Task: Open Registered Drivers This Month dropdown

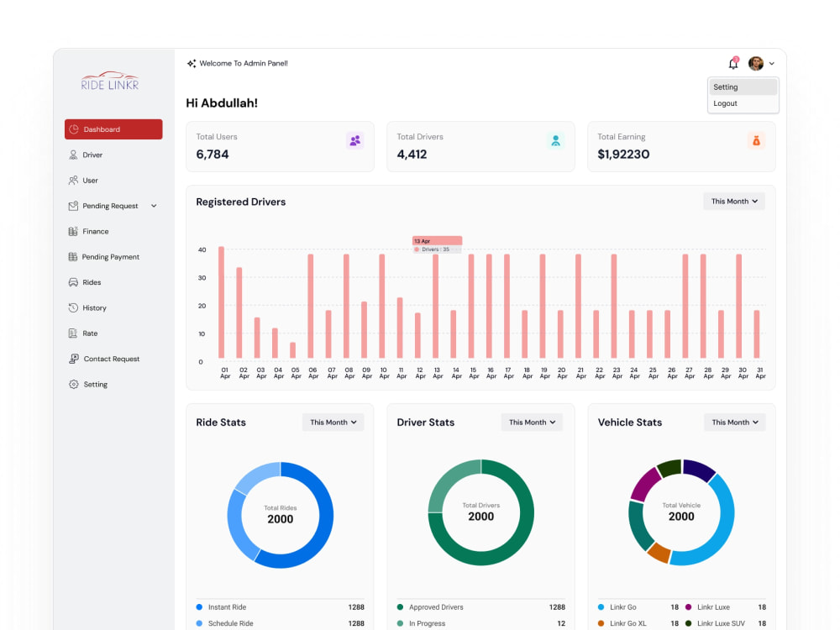Action: 734,202
